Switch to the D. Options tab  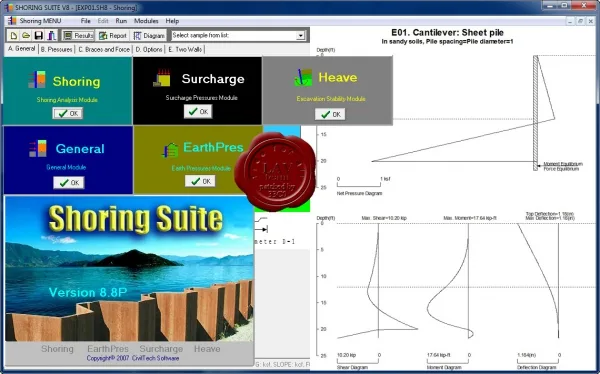tap(149, 49)
